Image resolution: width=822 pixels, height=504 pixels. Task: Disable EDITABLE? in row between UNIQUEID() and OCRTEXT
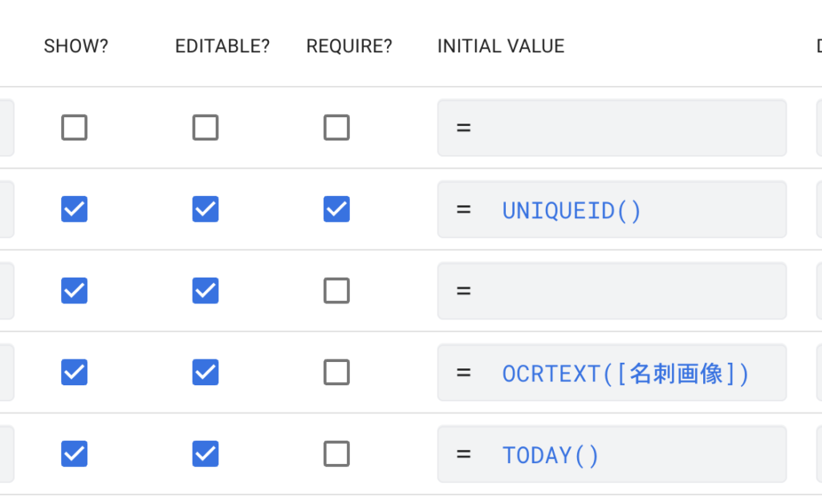205,291
